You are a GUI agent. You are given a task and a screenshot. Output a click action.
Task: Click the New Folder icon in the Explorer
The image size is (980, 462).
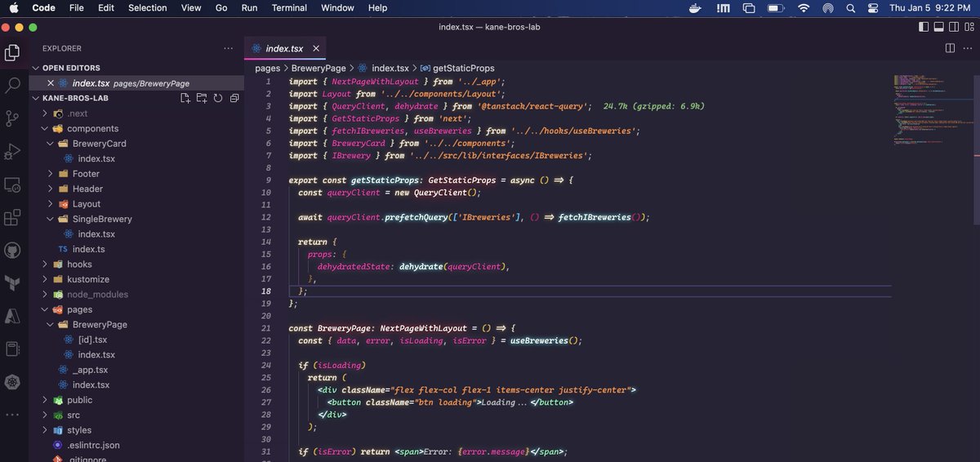click(x=202, y=98)
